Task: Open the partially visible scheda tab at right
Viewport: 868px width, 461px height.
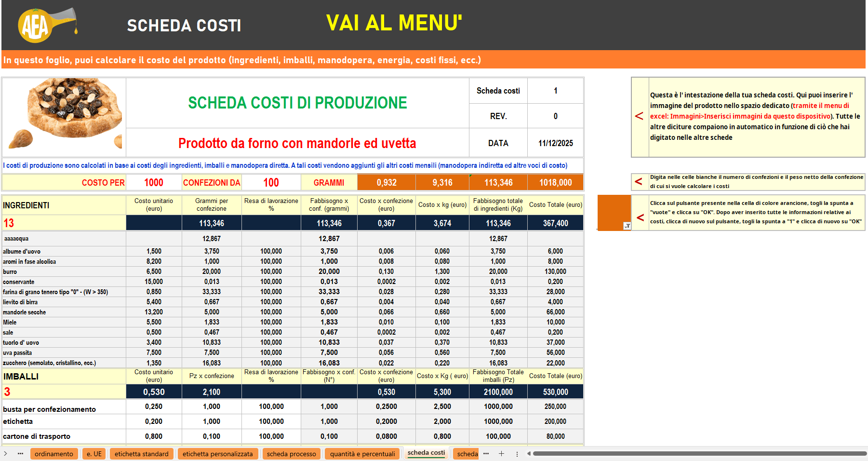Action: pyautogui.click(x=467, y=454)
